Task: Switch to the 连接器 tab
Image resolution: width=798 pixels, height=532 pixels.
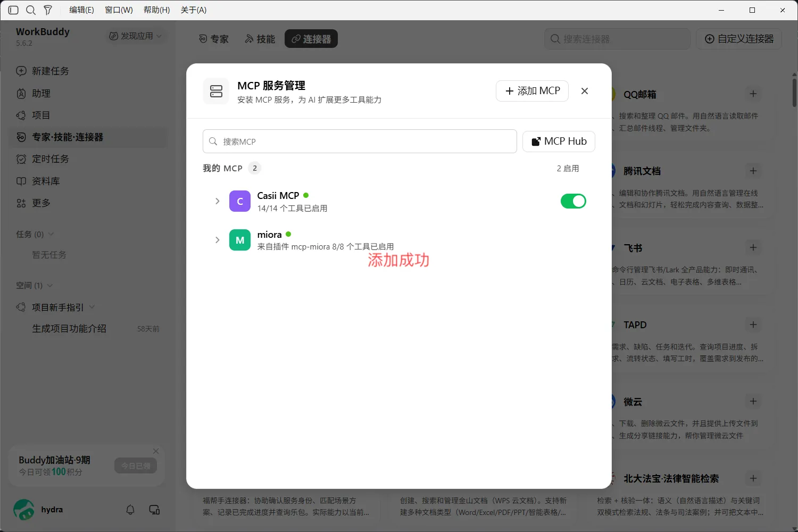Action: click(x=311, y=39)
